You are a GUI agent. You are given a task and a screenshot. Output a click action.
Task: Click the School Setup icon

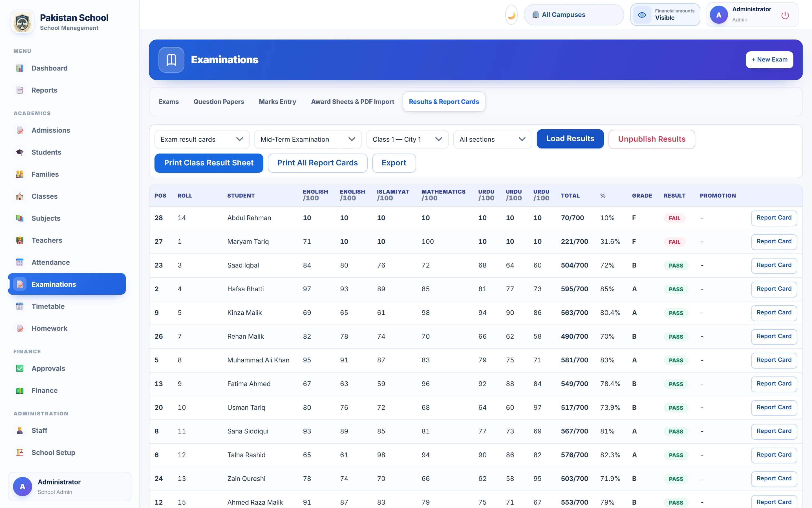click(20, 453)
